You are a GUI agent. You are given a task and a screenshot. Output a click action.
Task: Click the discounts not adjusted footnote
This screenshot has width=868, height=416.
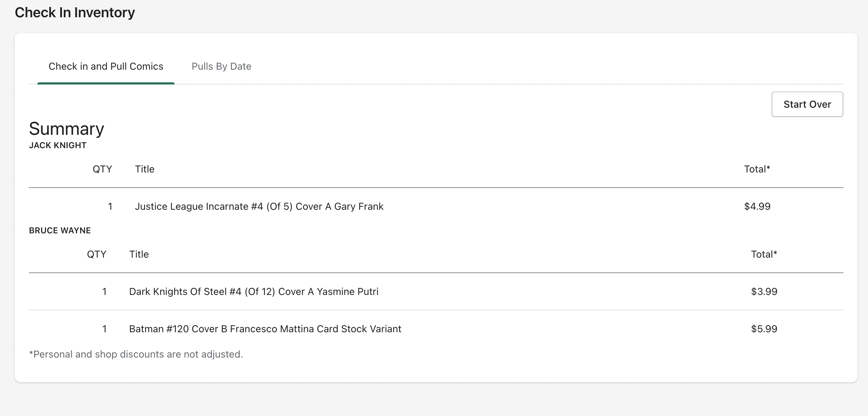(x=136, y=354)
